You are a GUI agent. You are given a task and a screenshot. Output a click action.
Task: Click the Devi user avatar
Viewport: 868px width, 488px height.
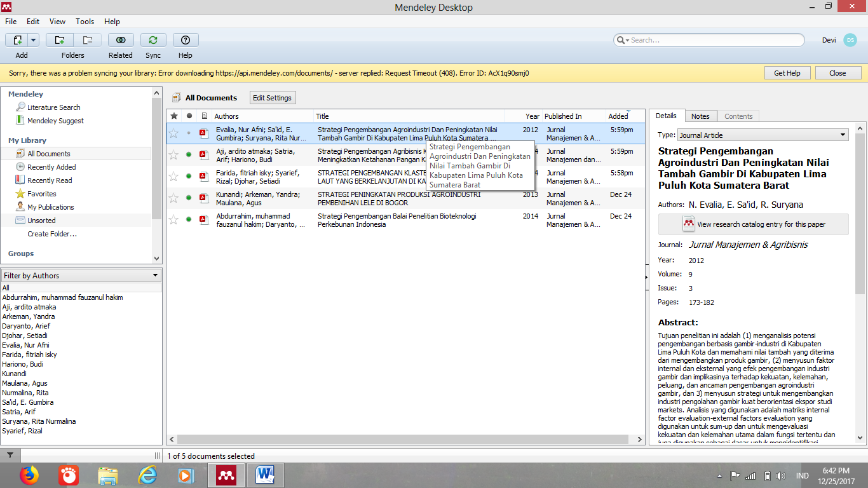point(850,40)
